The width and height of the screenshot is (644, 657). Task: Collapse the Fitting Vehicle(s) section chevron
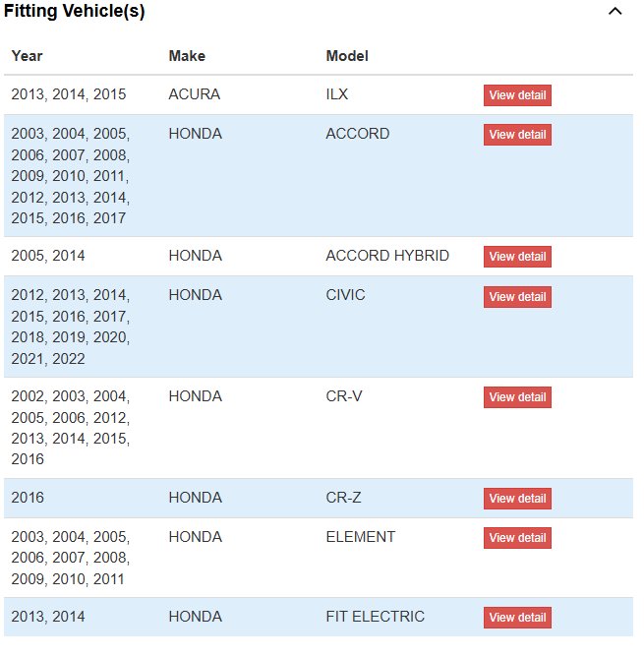(615, 12)
